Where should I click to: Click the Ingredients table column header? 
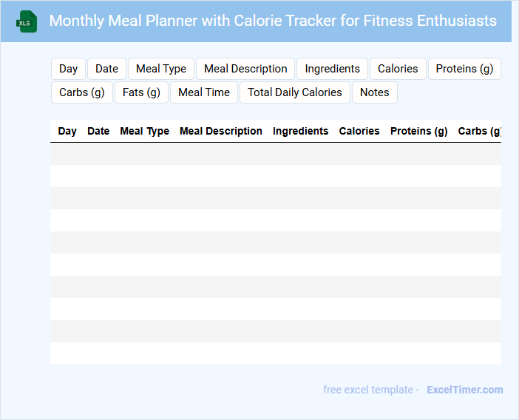coord(300,131)
